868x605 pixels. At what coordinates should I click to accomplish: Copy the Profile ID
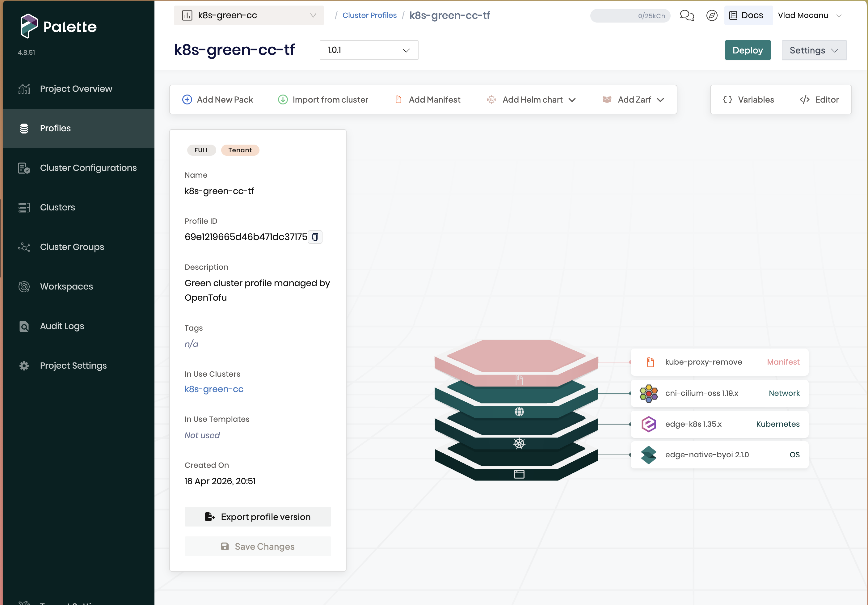[315, 237]
